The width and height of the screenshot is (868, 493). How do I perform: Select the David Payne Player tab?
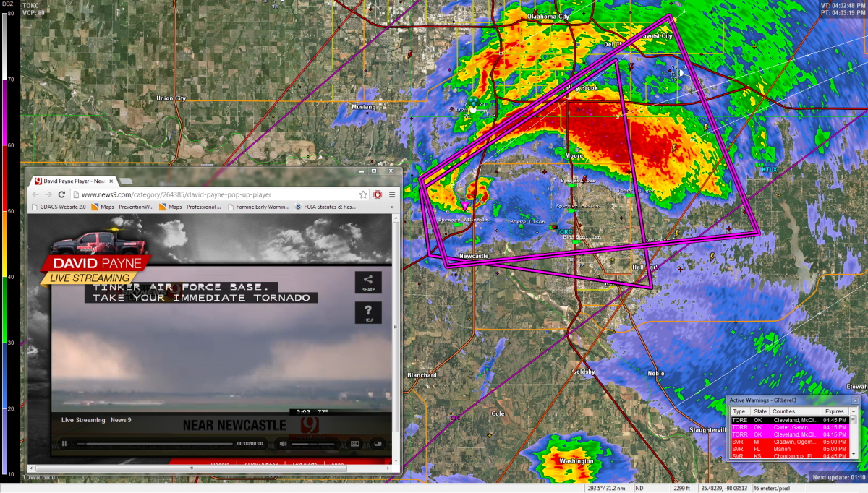[74, 181]
